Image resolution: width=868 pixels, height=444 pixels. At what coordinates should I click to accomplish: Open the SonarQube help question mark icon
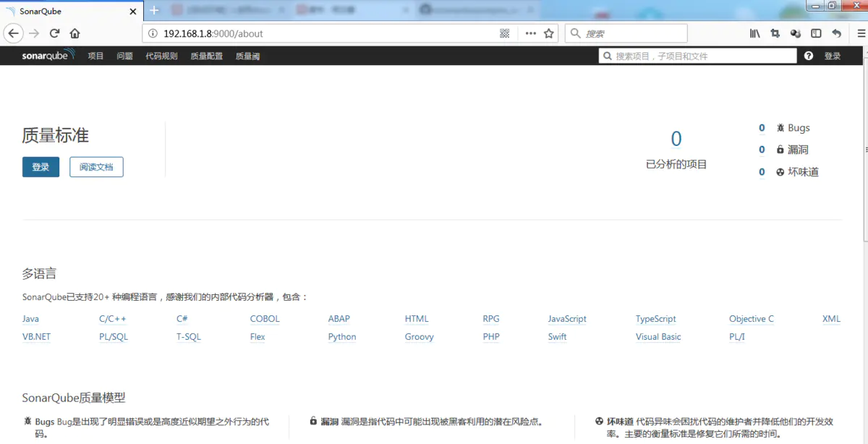[x=809, y=56]
